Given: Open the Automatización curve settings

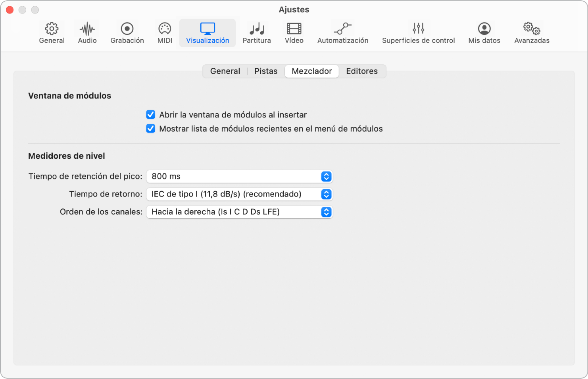Looking at the screenshot, I should point(343,33).
